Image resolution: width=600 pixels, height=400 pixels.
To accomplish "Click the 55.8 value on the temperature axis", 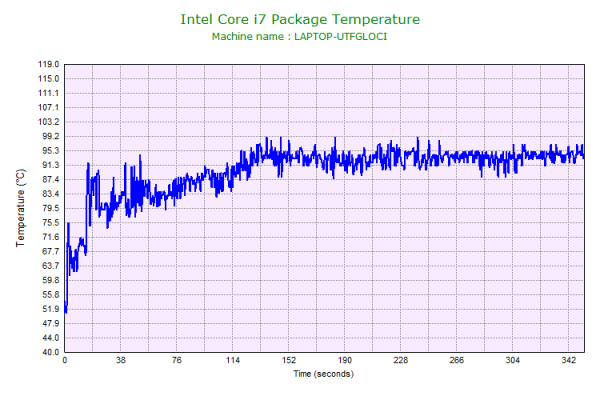I will click(51, 295).
